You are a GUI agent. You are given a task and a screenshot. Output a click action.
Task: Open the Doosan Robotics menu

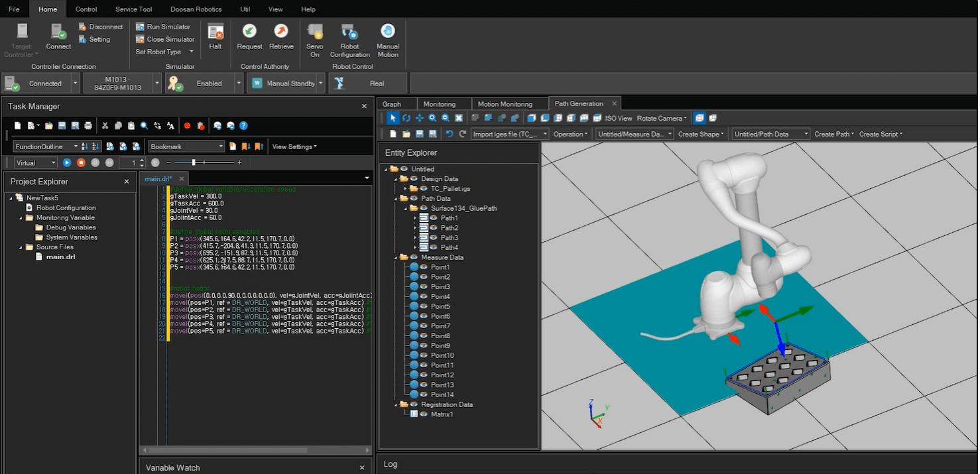click(x=196, y=9)
